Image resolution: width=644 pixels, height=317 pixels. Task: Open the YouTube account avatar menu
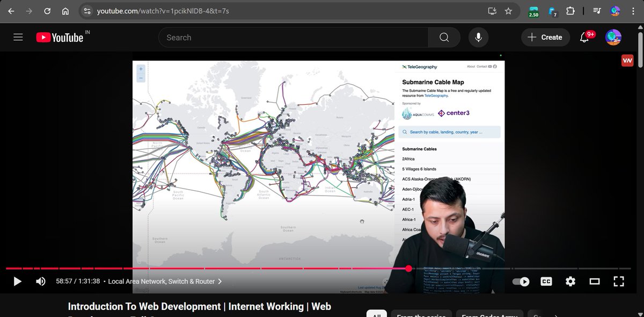pyautogui.click(x=613, y=37)
